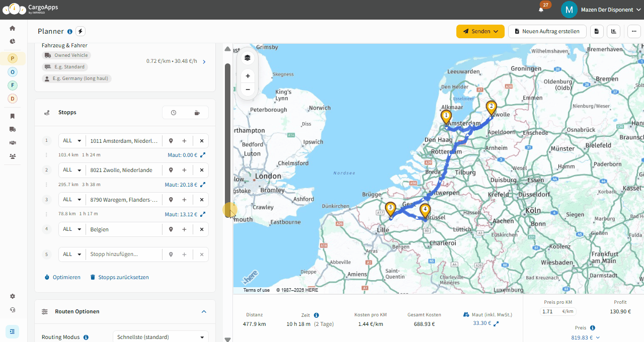Image resolution: width=644 pixels, height=342 pixels.
Task: Open ALL dropdown for stop 4 Belgien
Action: (x=72, y=229)
